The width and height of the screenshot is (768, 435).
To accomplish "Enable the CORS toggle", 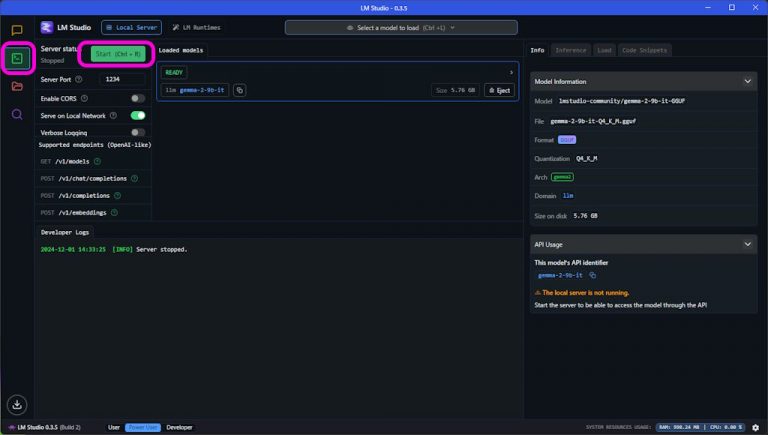I will click(138, 98).
